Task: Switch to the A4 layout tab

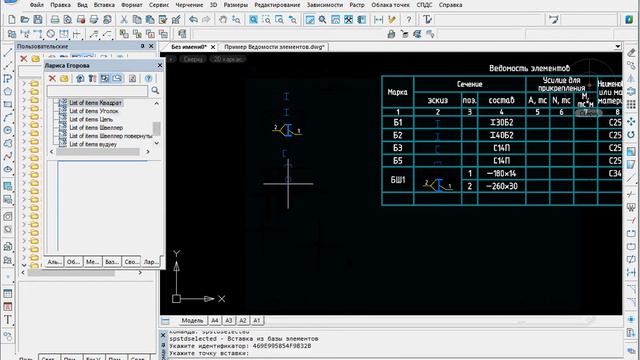Action: point(215,320)
